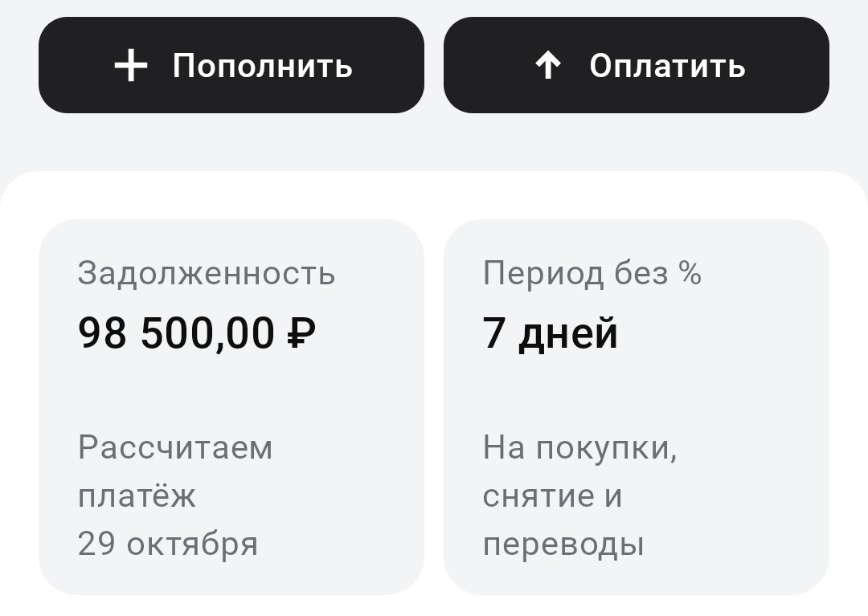Click the date 29 октября in the left card
This screenshot has height=616, width=868.
pos(167,544)
